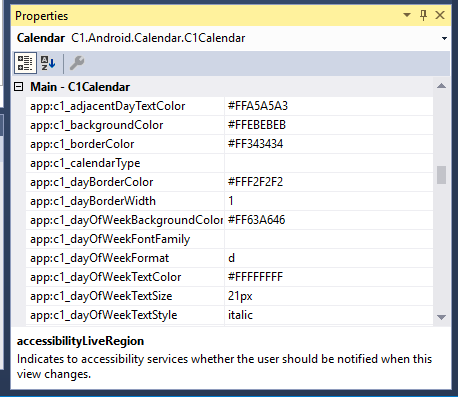Click the empty dayOfWeekFontFamily value field

[x=329, y=239]
